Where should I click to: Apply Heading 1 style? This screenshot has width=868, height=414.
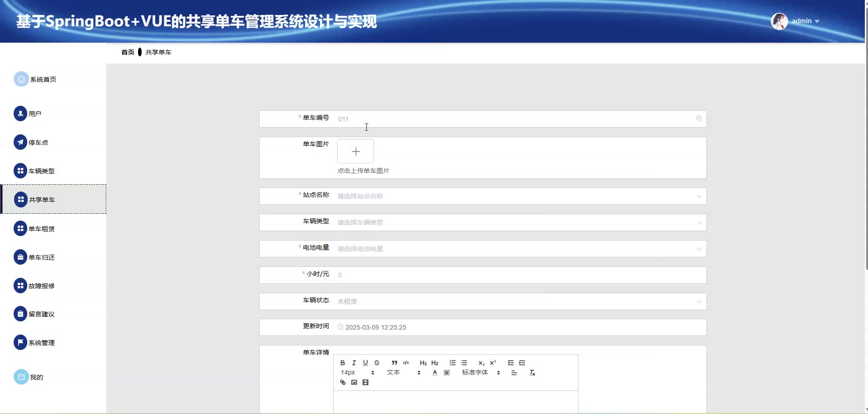click(423, 363)
